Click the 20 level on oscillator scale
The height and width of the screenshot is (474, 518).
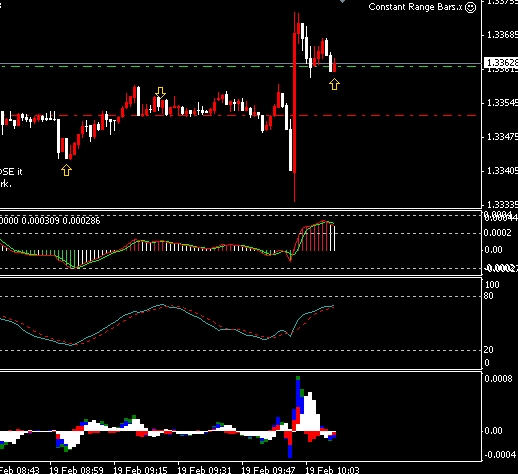click(488, 350)
